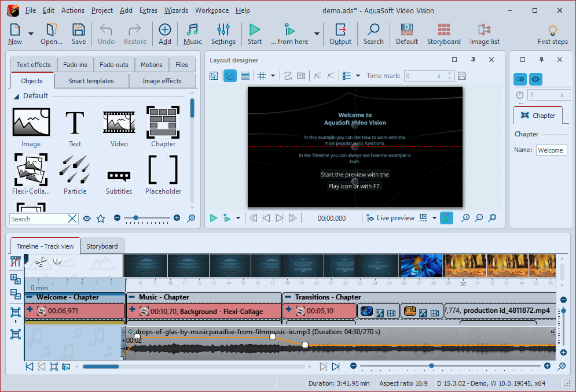The image size is (576, 392).
Task: Click the Open project toolbar icon
Action: (x=52, y=34)
